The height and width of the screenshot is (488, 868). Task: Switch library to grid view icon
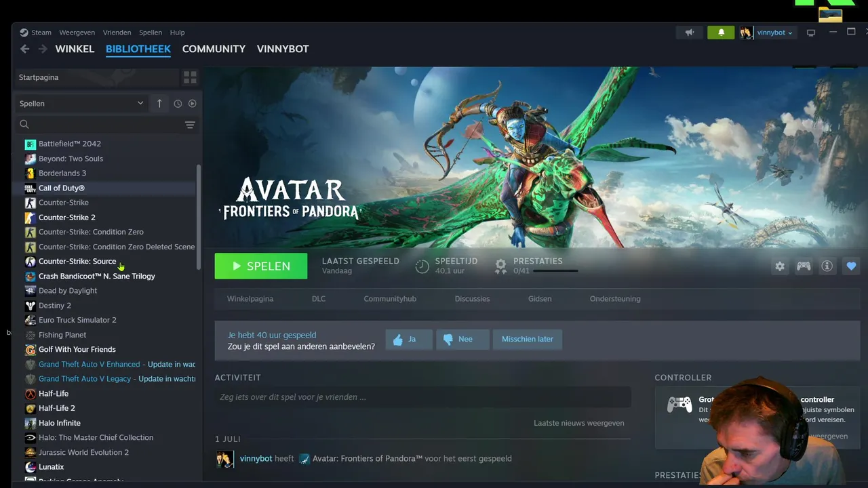tap(190, 77)
